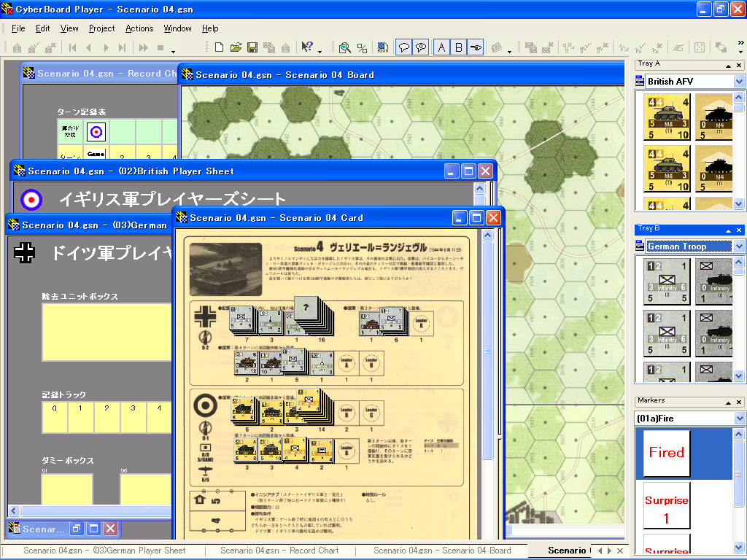This screenshot has width=747, height=560.
Task: Restore the minimized Scenar... window
Action: tap(77, 529)
